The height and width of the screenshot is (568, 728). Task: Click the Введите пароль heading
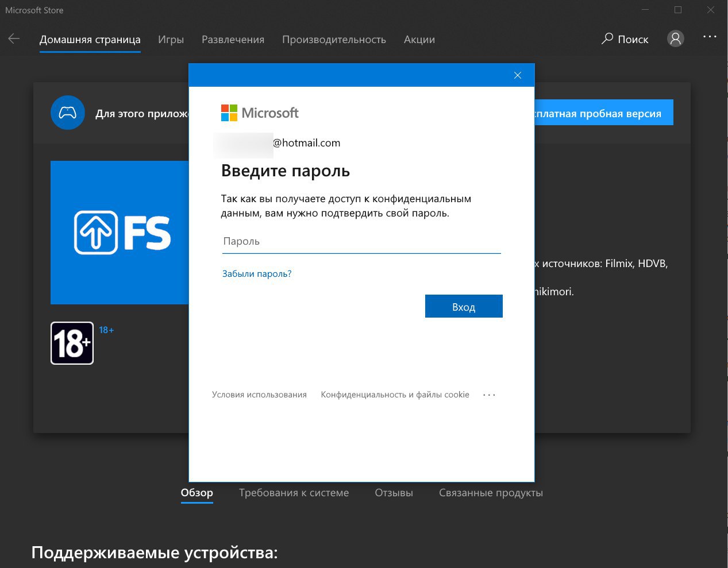[x=286, y=171]
